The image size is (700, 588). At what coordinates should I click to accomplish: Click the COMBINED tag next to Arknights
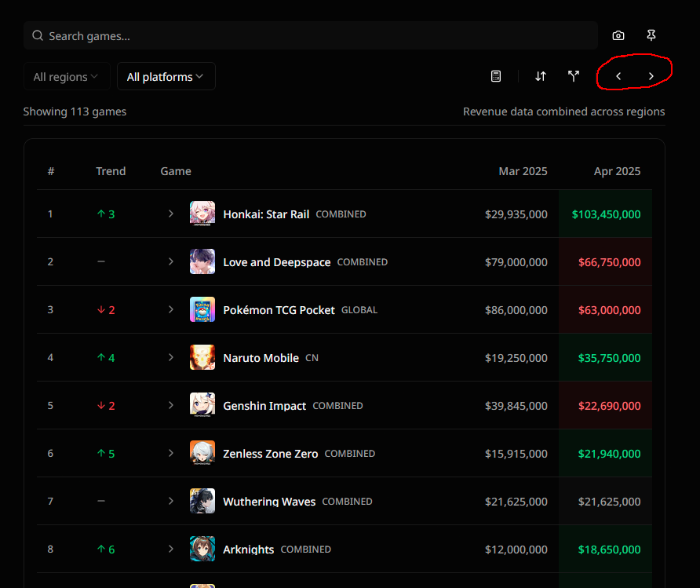306,550
